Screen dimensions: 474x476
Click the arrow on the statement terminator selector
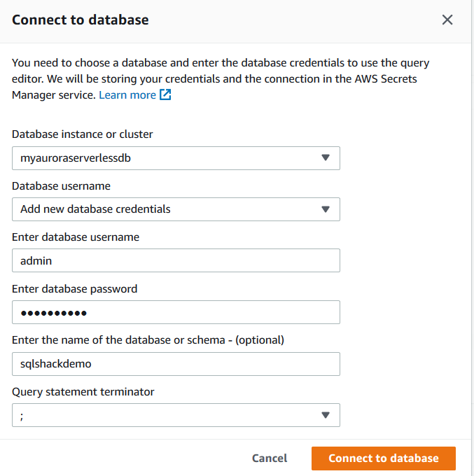[325, 415]
